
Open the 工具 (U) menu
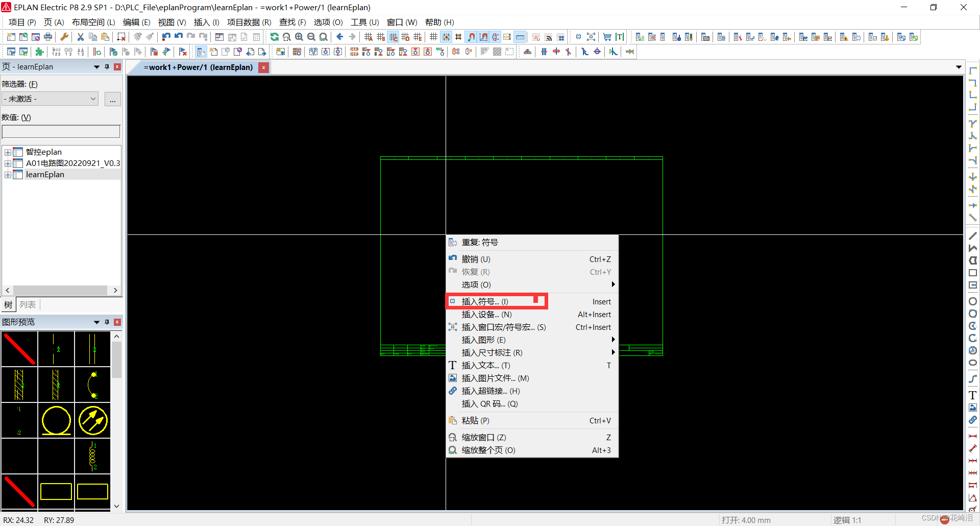pyautogui.click(x=364, y=22)
